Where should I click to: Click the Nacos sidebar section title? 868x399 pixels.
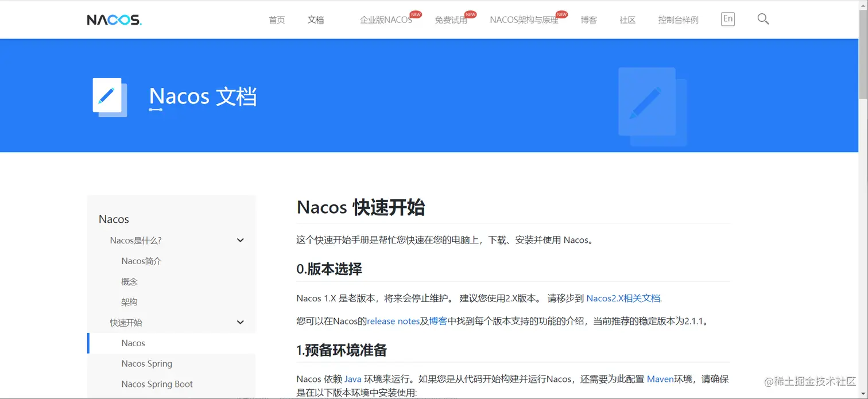(x=114, y=219)
